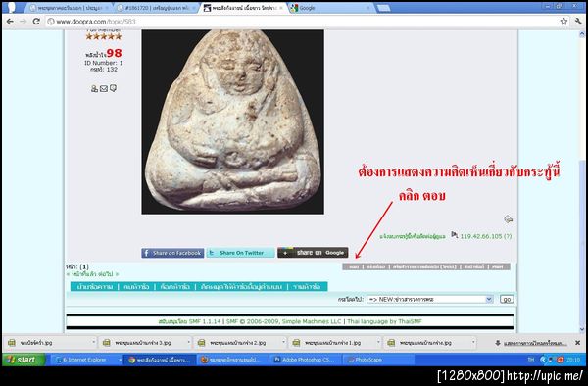This screenshot has height=386, width=588.
Task: Expand the Internet Explorer taskbar group arrow
Action: 120,360
